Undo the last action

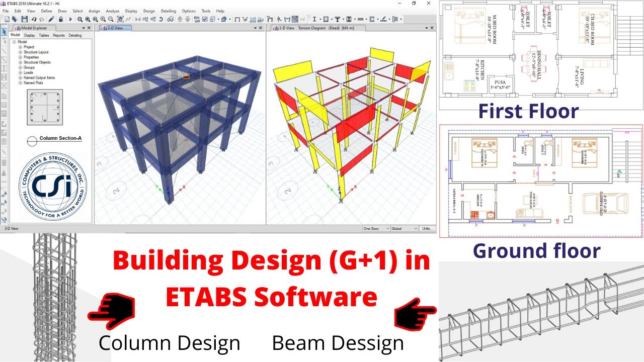(34, 19)
